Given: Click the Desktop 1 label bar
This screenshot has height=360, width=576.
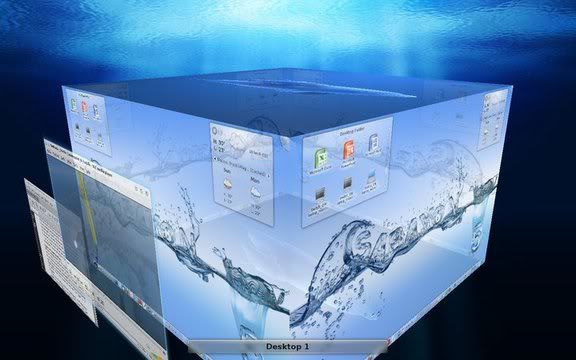Looking at the screenshot, I should tap(288, 346).
